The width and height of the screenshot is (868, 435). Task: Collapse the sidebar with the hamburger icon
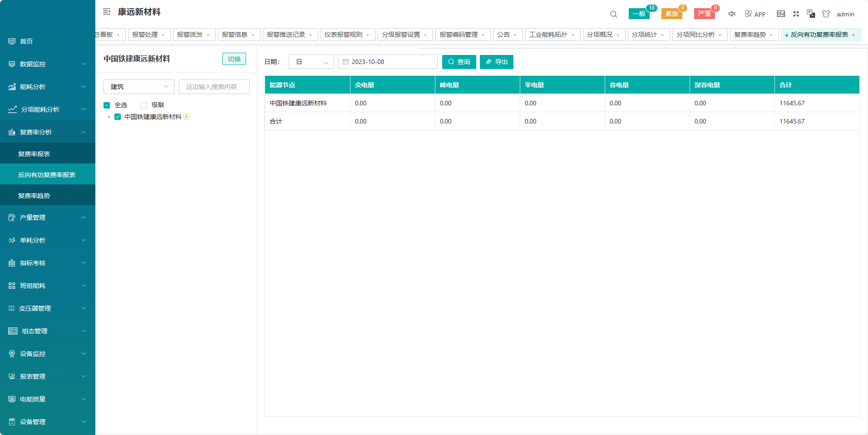coord(107,12)
